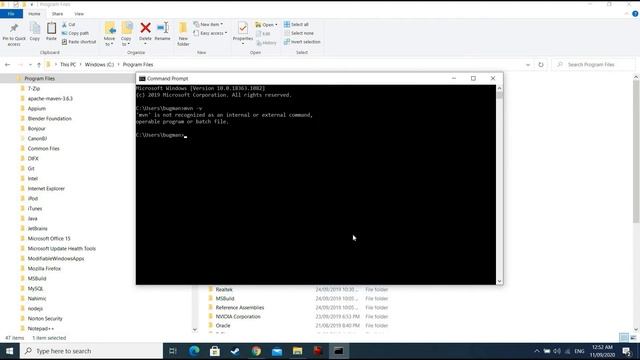Click the Task View taskbar icon

click(173, 351)
